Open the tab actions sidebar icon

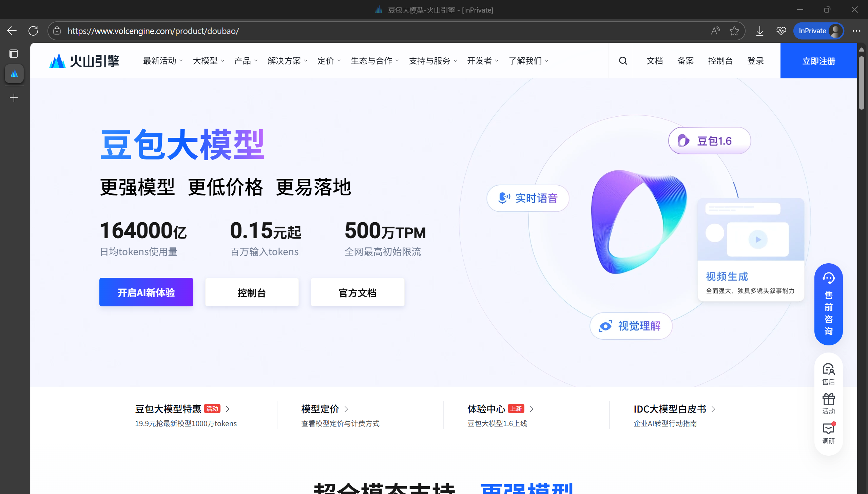(x=14, y=54)
